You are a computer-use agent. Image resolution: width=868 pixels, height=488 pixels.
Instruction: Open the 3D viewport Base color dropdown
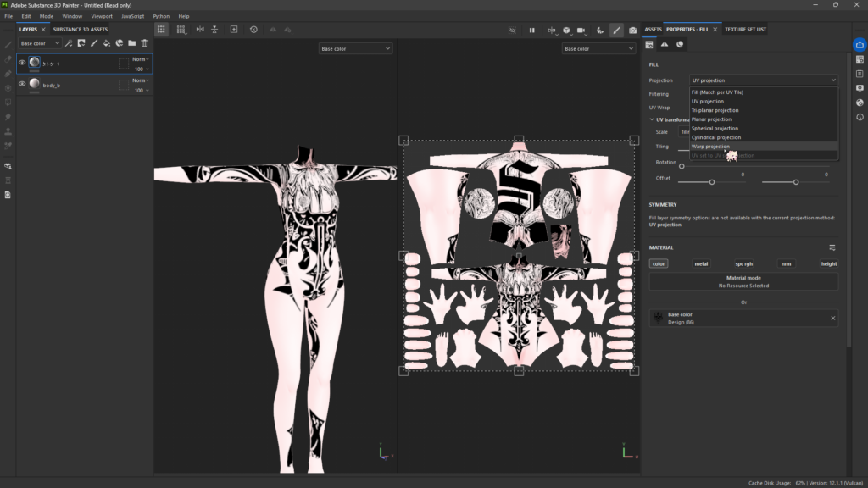point(355,48)
